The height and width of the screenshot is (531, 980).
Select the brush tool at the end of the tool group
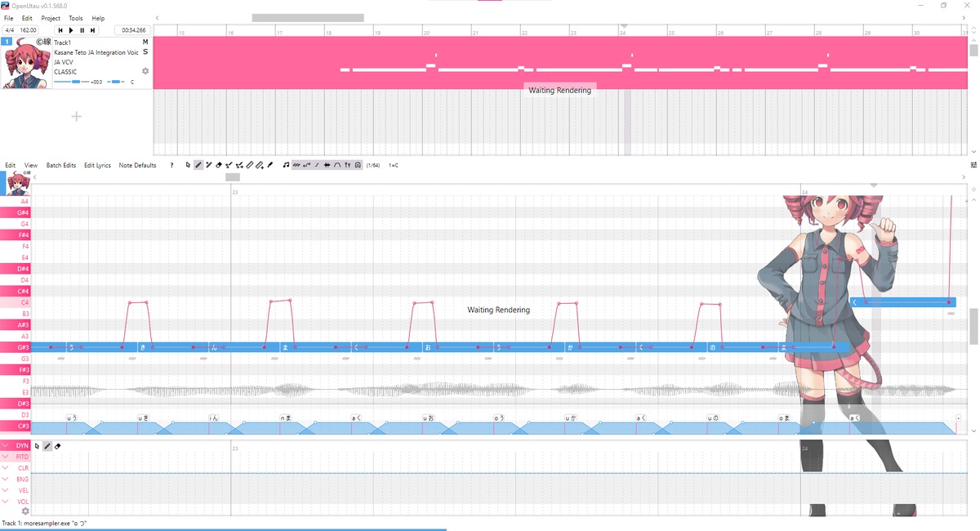point(269,165)
